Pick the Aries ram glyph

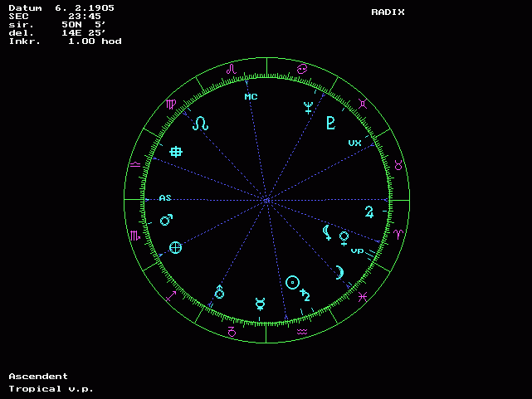pos(398,234)
